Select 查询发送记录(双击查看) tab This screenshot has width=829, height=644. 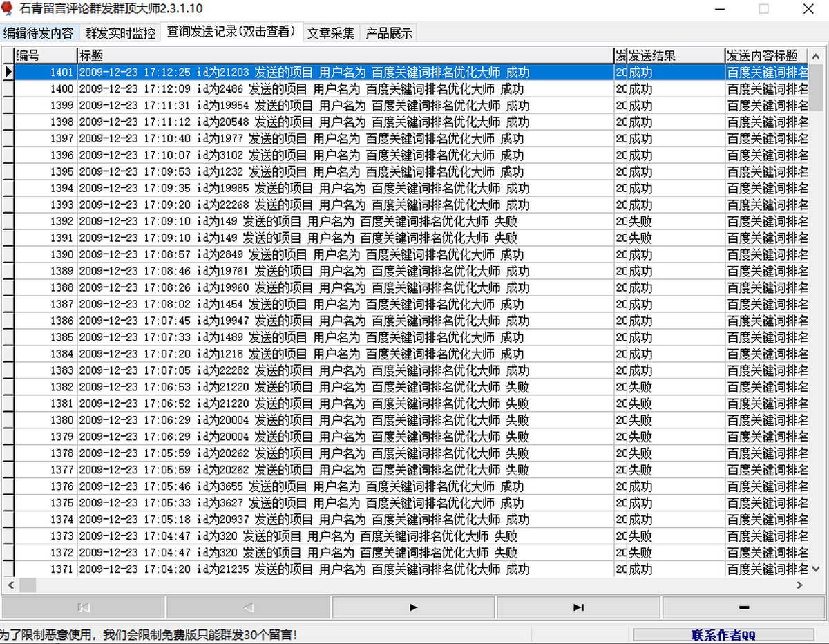pyautogui.click(x=231, y=32)
